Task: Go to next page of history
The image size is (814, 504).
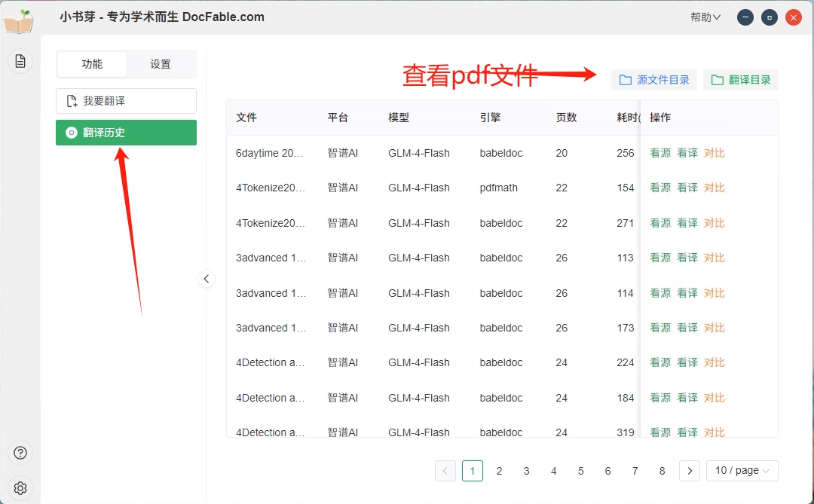Action: [x=689, y=471]
